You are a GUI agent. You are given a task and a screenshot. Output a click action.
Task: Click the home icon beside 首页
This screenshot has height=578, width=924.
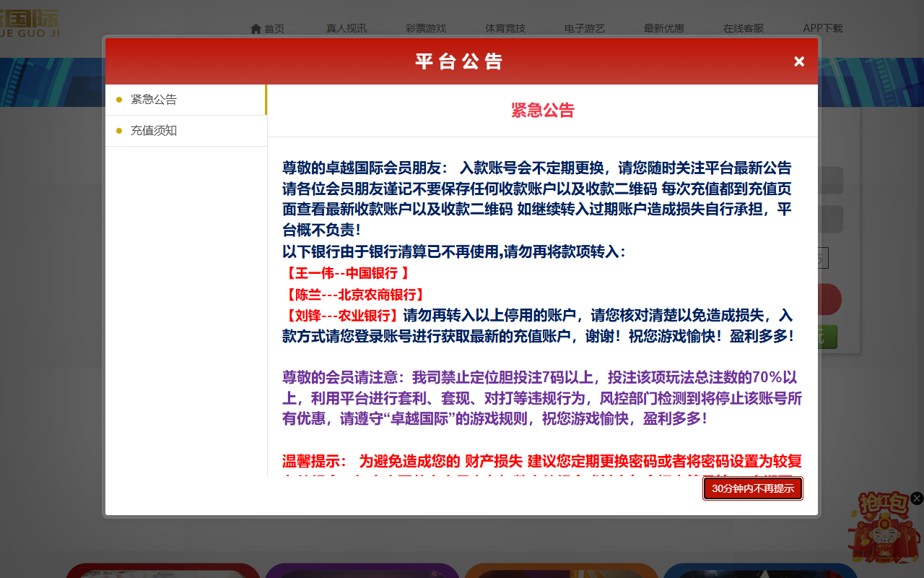[x=256, y=29]
